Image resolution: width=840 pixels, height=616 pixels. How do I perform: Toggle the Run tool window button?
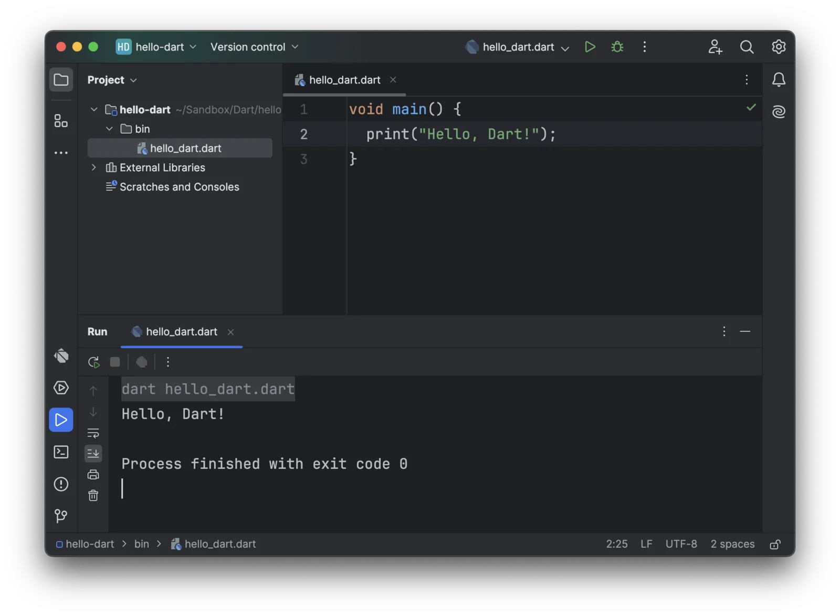(61, 420)
